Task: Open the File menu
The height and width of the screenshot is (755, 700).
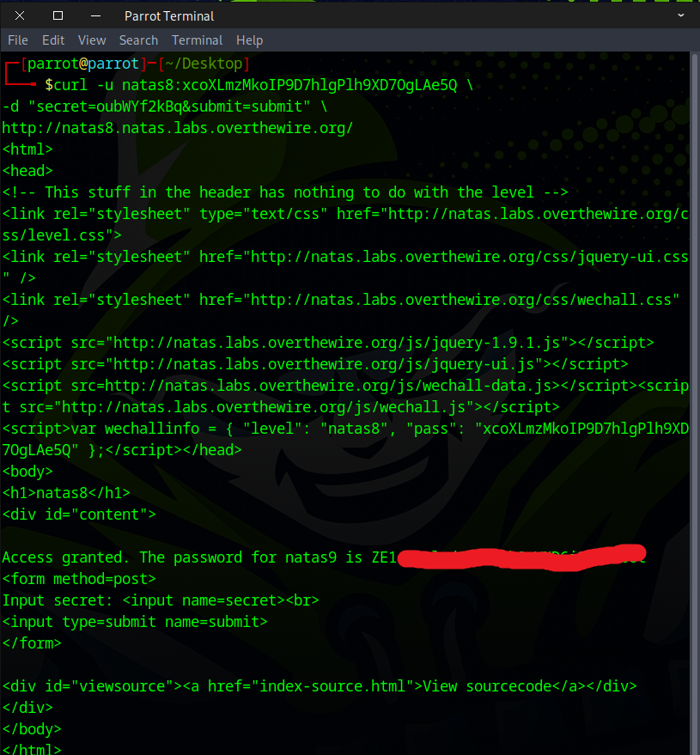Action: (x=18, y=40)
